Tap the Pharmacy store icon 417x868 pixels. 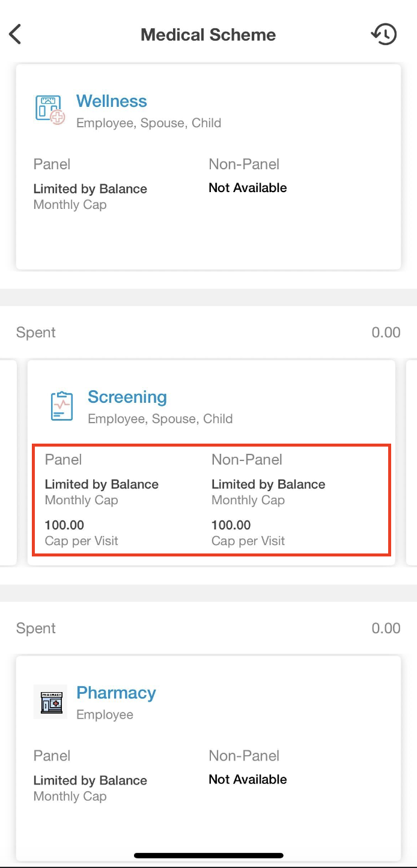pyautogui.click(x=50, y=702)
